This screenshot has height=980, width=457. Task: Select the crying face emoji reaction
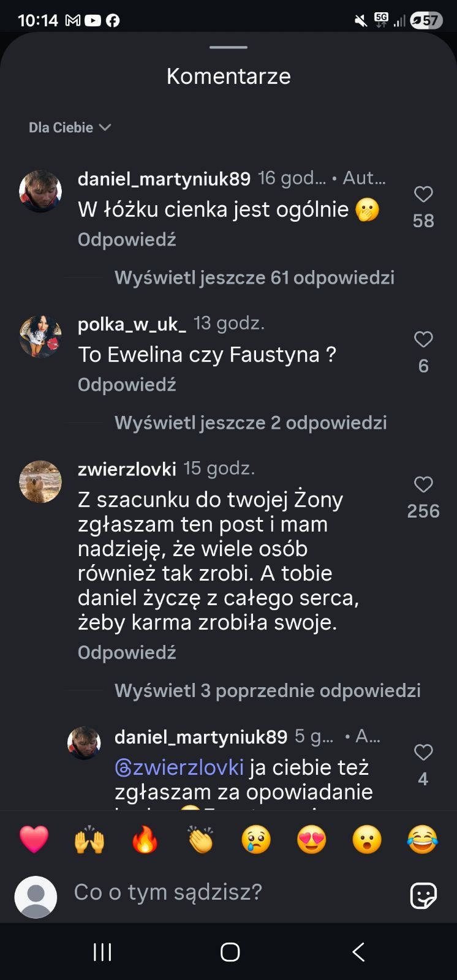(x=255, y=839)
